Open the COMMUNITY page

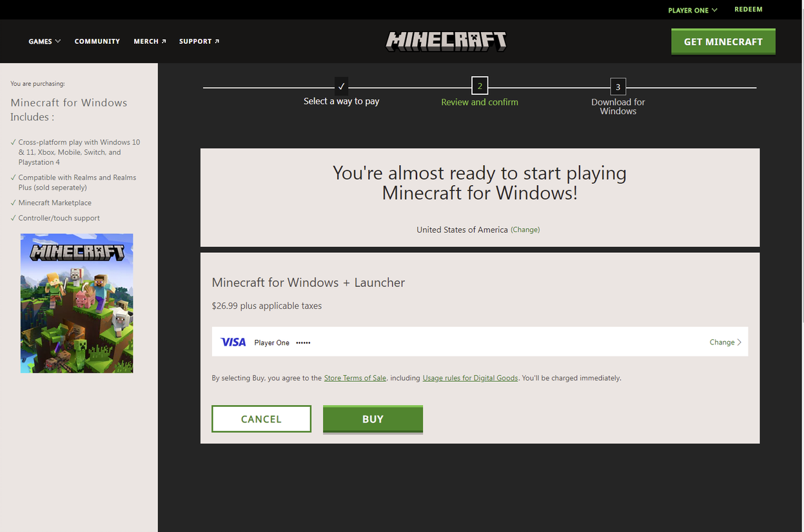point(97,41)
